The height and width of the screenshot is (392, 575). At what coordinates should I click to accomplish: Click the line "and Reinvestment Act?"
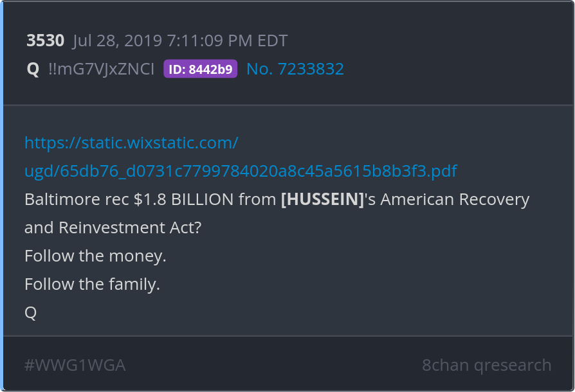pos(113,227)
